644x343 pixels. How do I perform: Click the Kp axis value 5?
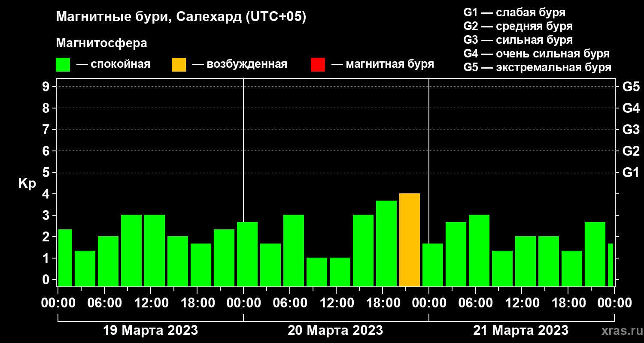[x=47, y=172]
